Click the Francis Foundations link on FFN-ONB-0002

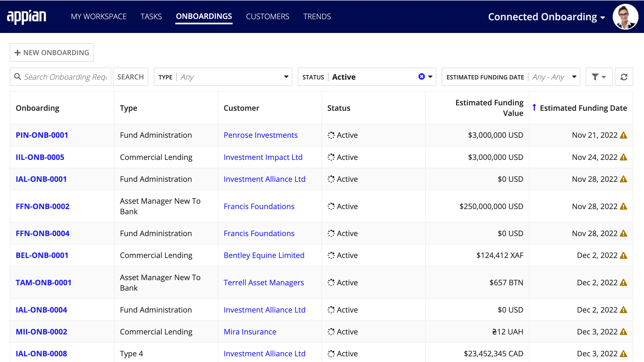pos(259,206)
